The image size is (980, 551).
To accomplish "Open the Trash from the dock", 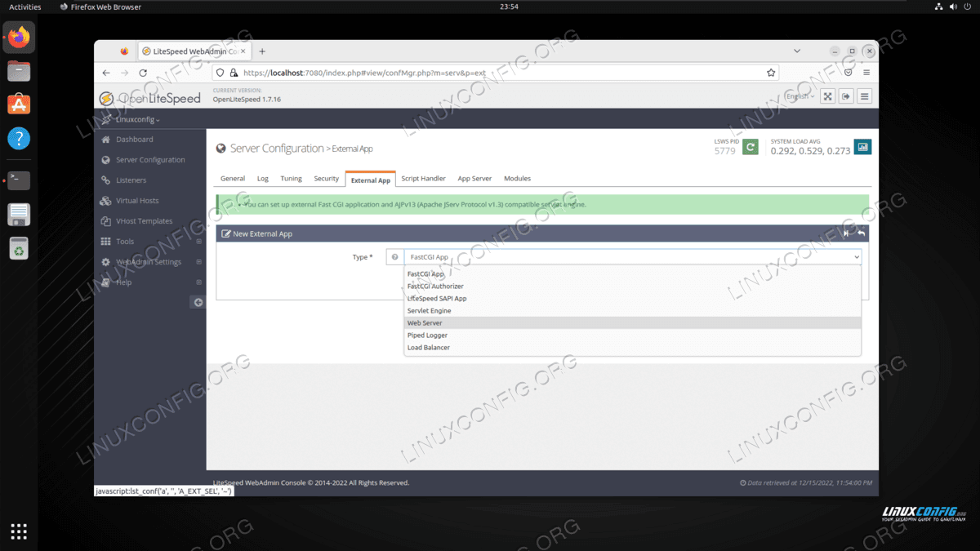I will [19, 247].
